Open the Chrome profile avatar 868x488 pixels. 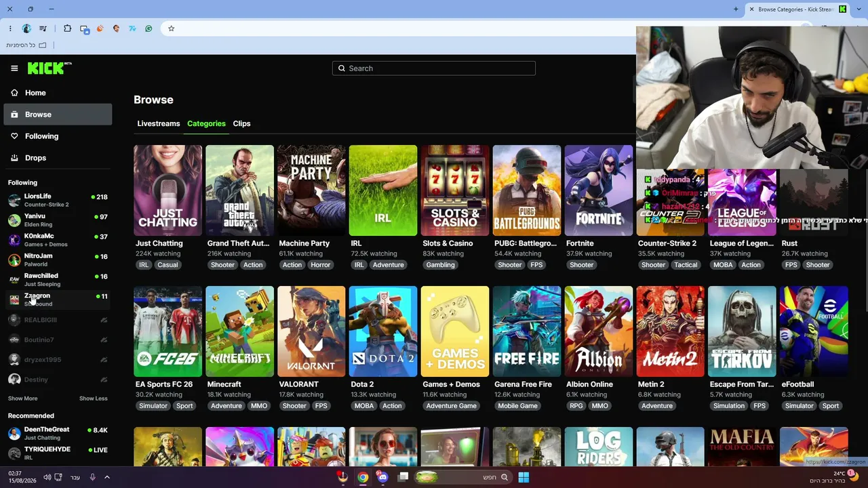click(26, 28)
